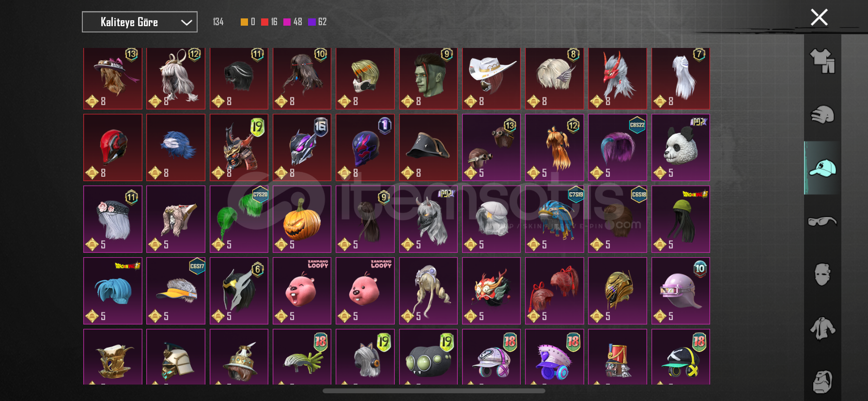Choose the white cowboy hat item
The width and height of the screenshot is (868, 401).
pyautogui.click(x=491, y=78)
